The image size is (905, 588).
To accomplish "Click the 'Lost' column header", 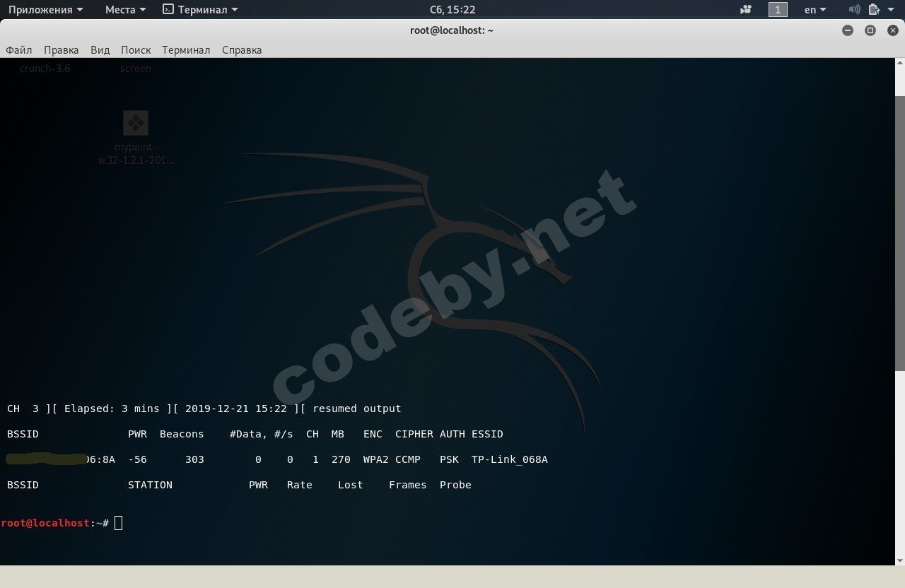I will [351, 485].
